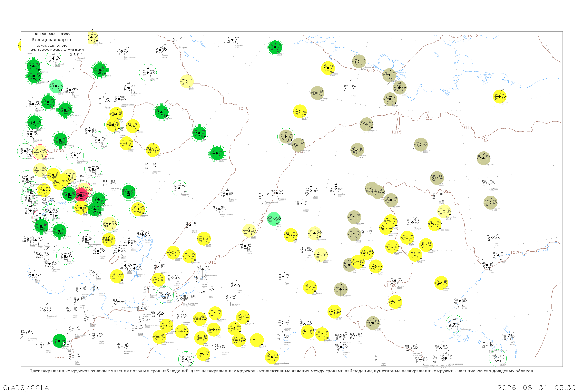The height and width of the screenshot is (392, 588).
Task: Click the pink-outlined Первомайское station circle
Action: (40, 152)
